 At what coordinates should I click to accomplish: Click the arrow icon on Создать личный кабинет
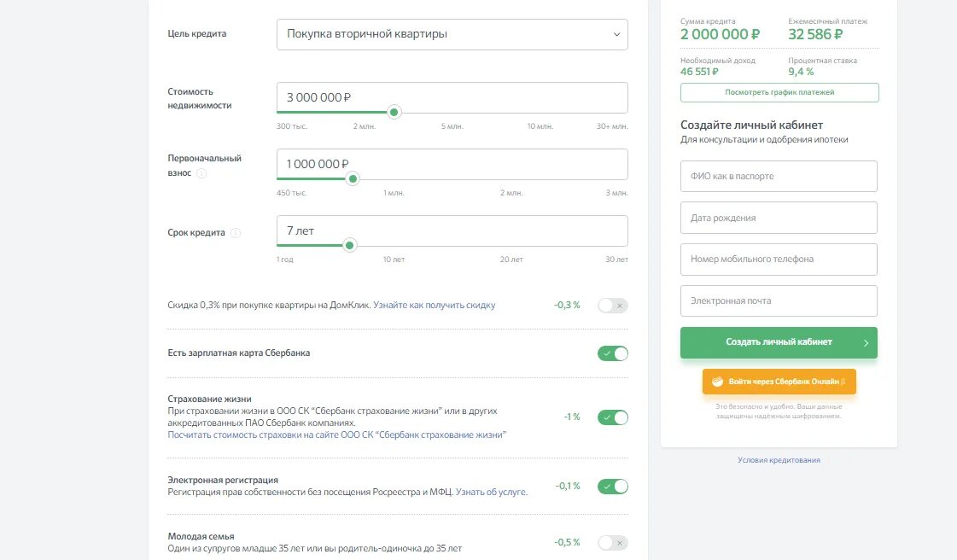coord(866,343)
